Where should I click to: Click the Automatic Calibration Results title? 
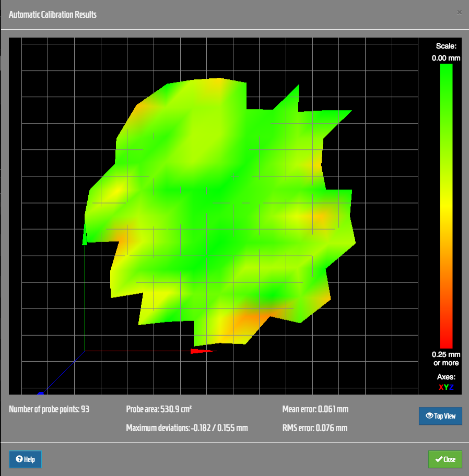click(53, 15)
